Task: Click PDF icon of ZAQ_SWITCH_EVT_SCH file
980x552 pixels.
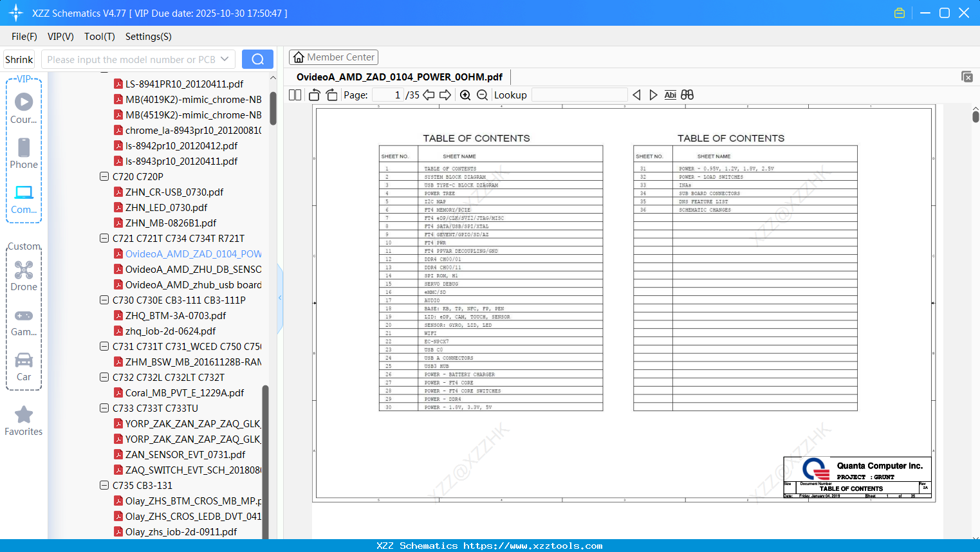Action: coord(118,470)
